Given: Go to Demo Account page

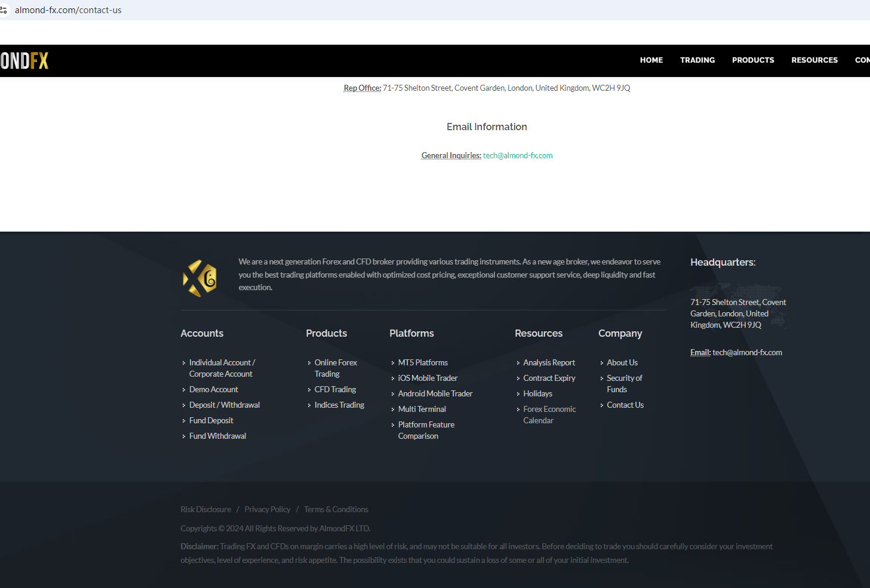Looking at the screenshot, I should (x=214, y=390).
